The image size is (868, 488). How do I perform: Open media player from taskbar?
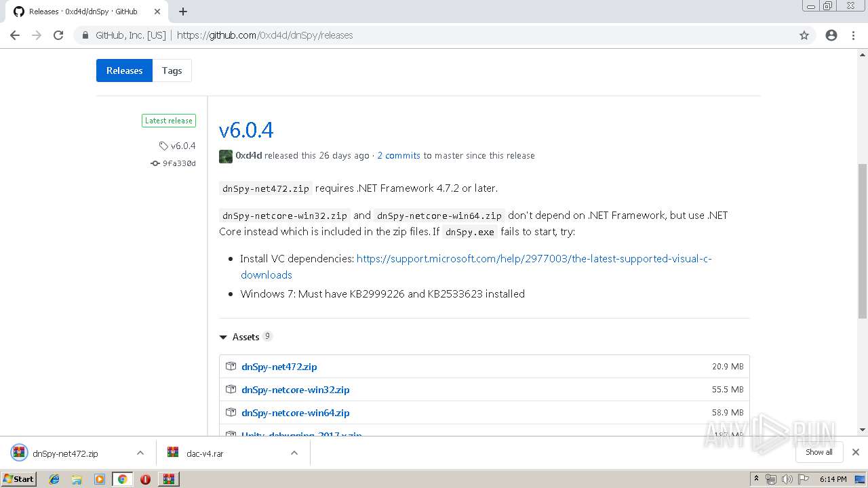pyautogui.click(x=100, y=479)
